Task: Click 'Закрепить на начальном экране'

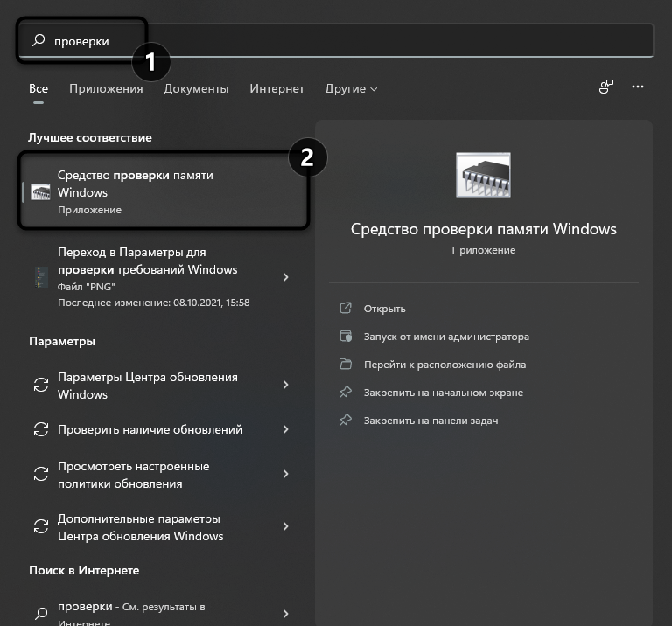Action: point(444,393)
